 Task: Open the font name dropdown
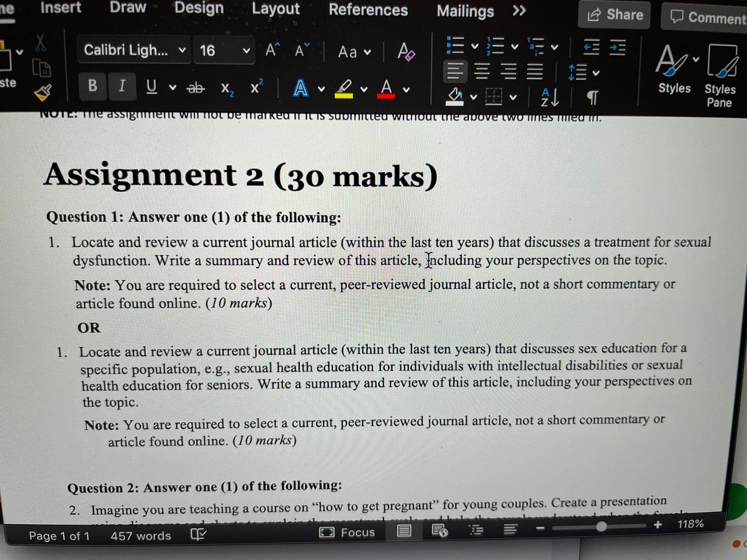pyautogui.click(x=182, y=50)
